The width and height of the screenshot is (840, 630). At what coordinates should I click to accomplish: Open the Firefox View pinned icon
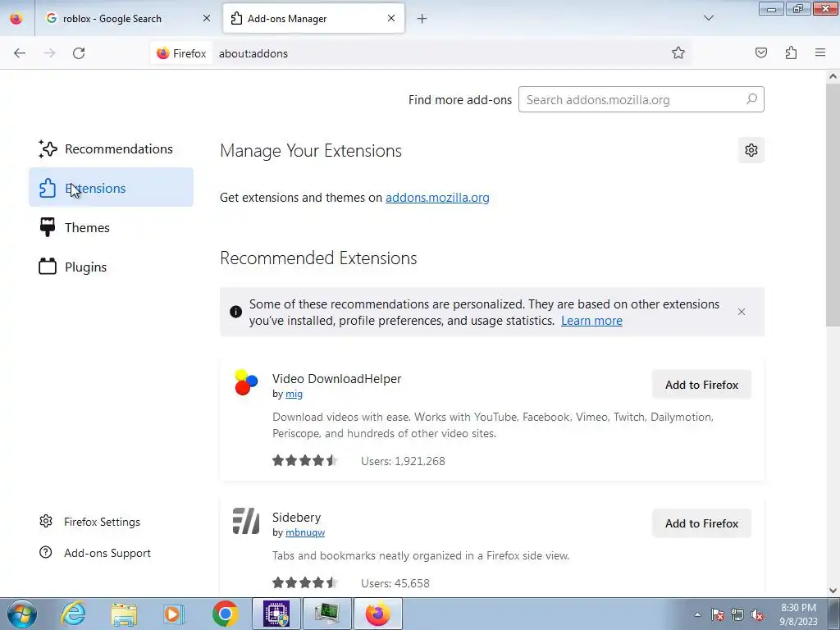pos(16,18)
